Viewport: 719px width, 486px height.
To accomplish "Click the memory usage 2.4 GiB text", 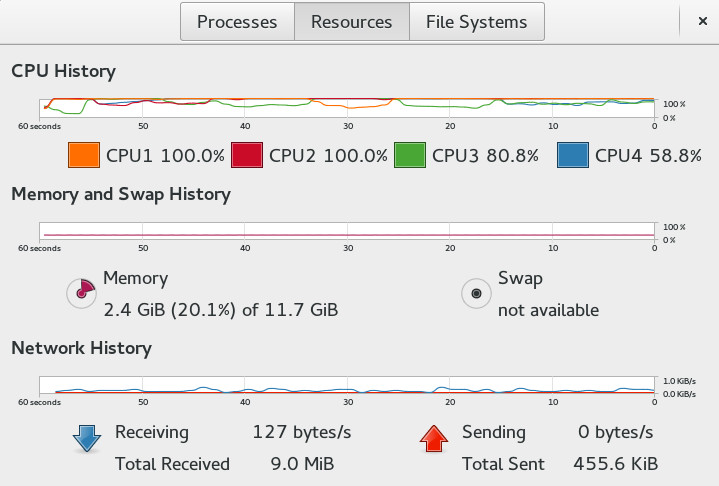I will pos(220,310).
